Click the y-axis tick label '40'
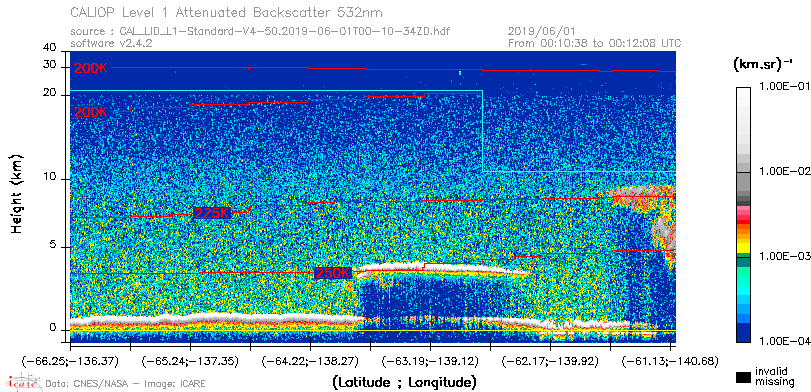Image resolution: width=811 pixels, height=392 pixels. [x=49, y=47]
